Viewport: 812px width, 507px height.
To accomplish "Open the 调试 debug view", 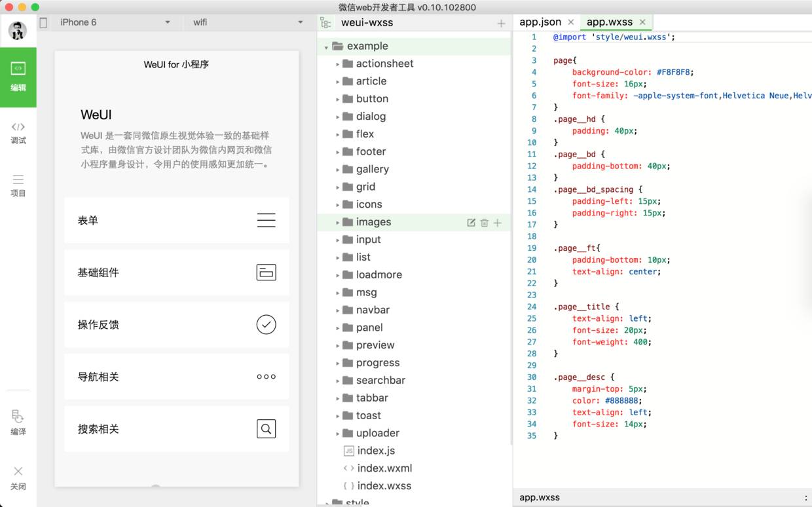I will 18,132.
